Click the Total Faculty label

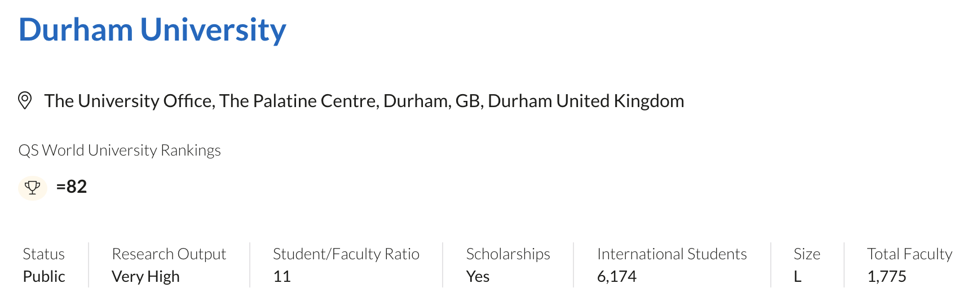point(909,254)
